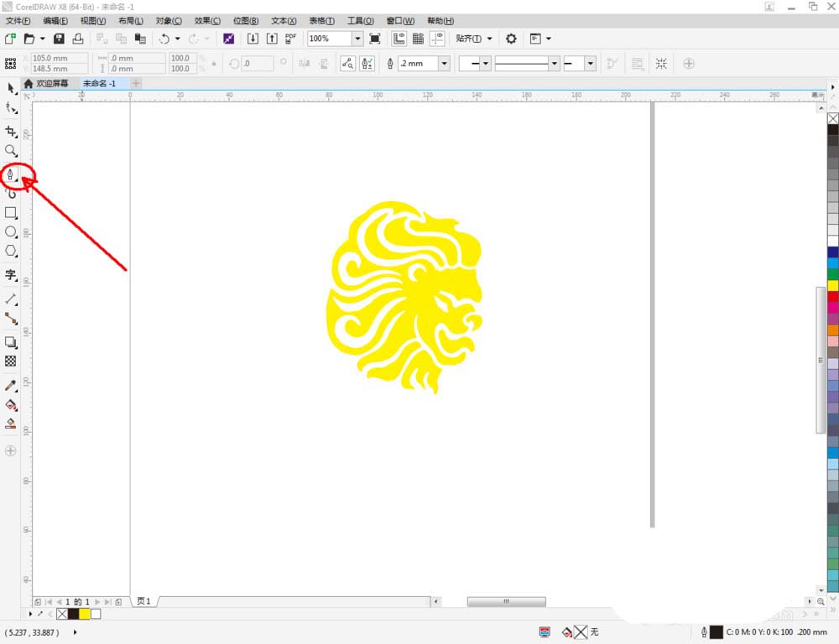
Task: Select the Transparency tool
Action: (11, 361)
